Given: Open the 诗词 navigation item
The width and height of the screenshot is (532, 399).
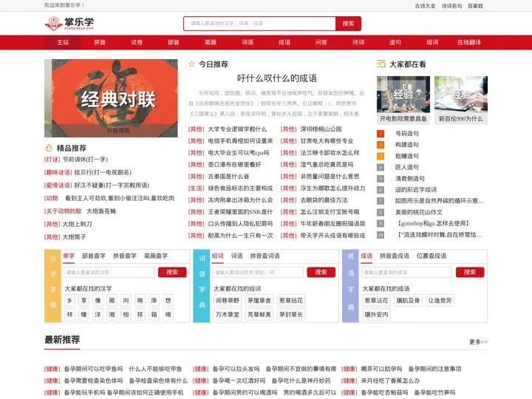Looking at the screenshot, I should point(358,42).
